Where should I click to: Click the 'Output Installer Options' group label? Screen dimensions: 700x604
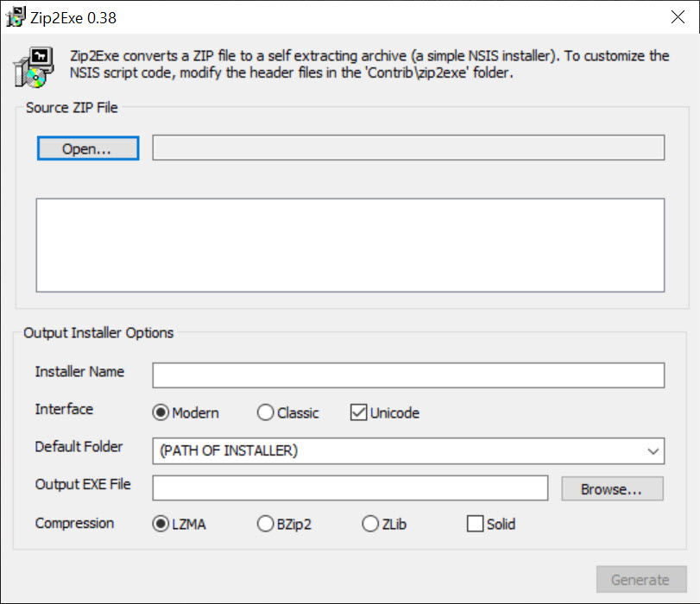pos(98,333)
